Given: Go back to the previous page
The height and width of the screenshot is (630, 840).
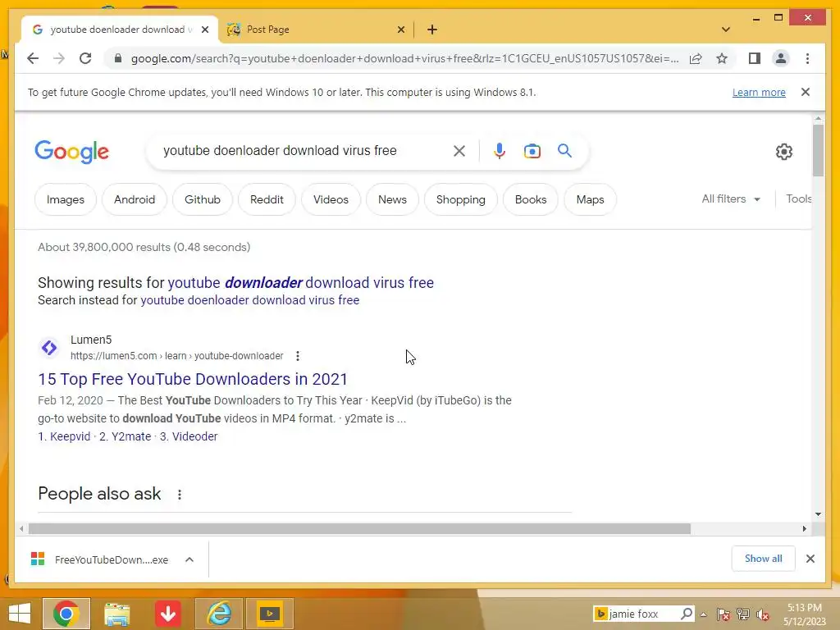Looking at the screenshot, I should tap(33, 58).
